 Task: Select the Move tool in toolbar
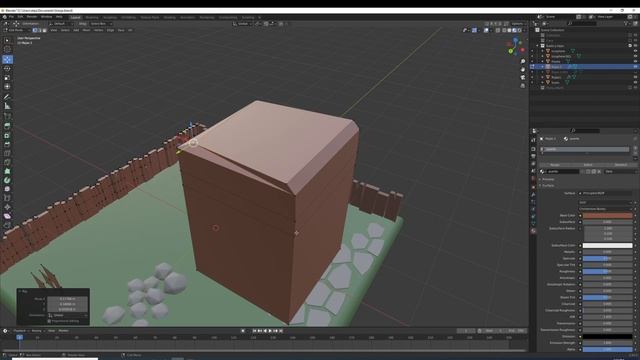7,60
